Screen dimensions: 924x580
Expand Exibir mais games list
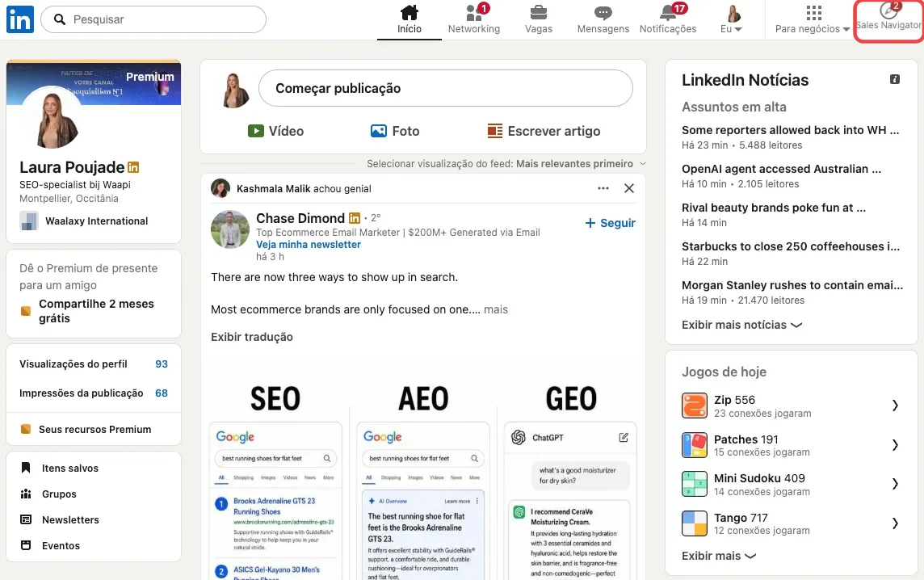(718, 556)
